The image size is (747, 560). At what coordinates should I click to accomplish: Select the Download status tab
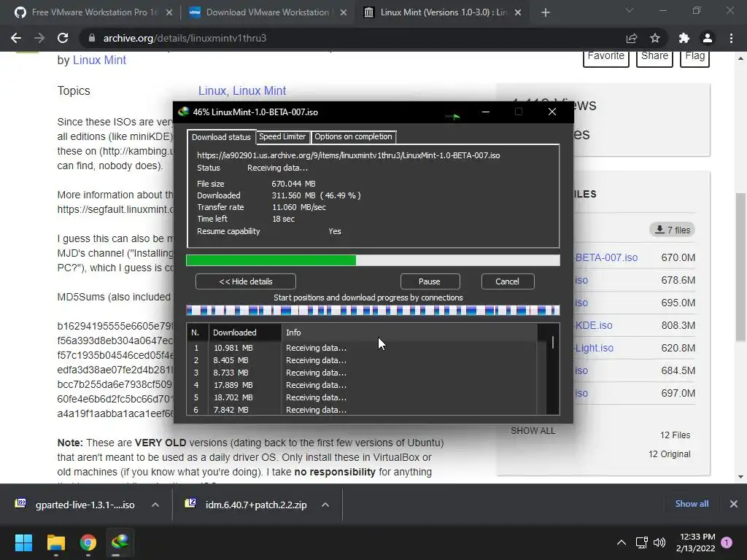(x=221, y=137)
